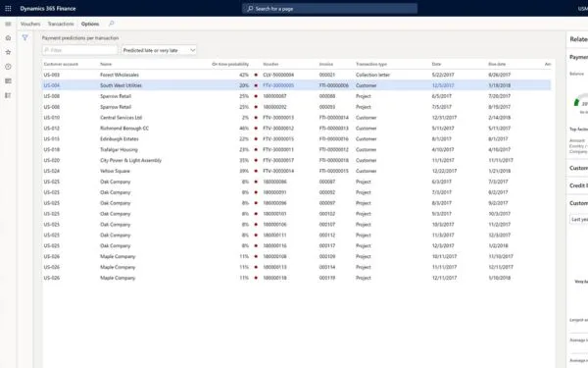
Task: Open 'Predicted late or very late' dropdown
Action: pyautogui.click(x=159, y=50)
